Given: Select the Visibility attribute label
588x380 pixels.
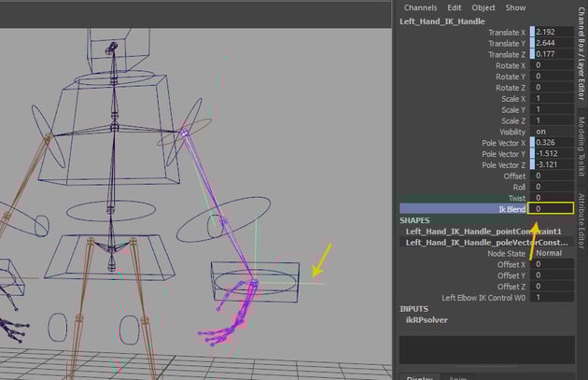Looking at the screenshot, I should [x=512, y=132].
